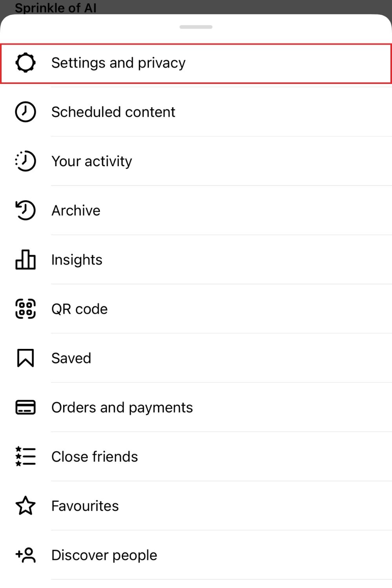This screenshot has height=588, width=392.
Task: Go to Archive
Action: coord(76,211)
